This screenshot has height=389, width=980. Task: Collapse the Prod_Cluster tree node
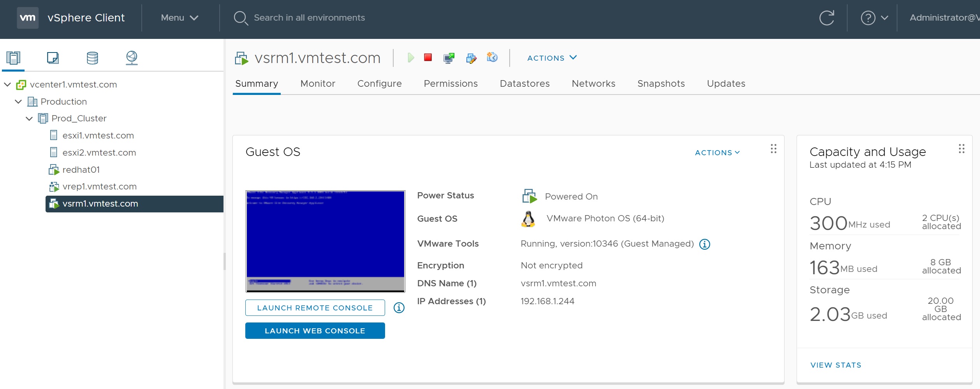point(29,118)
